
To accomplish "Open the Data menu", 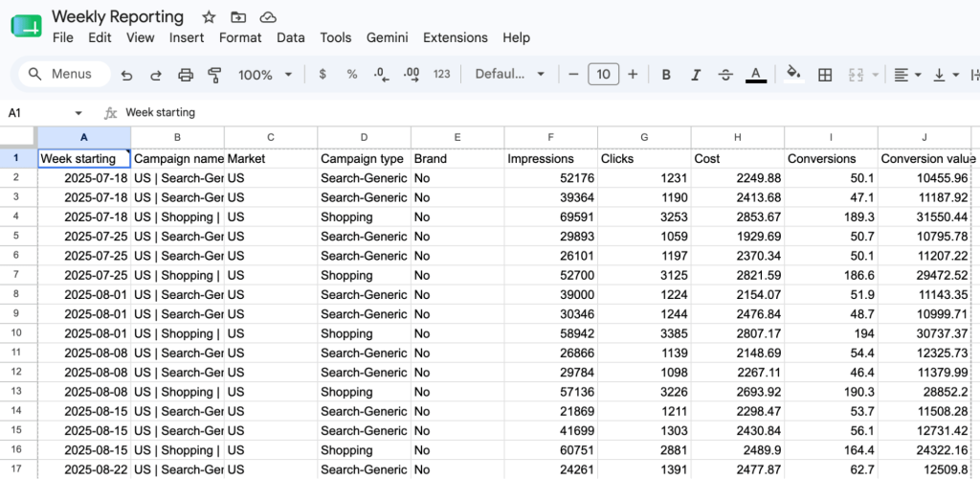I will click(x=291, y=37).
